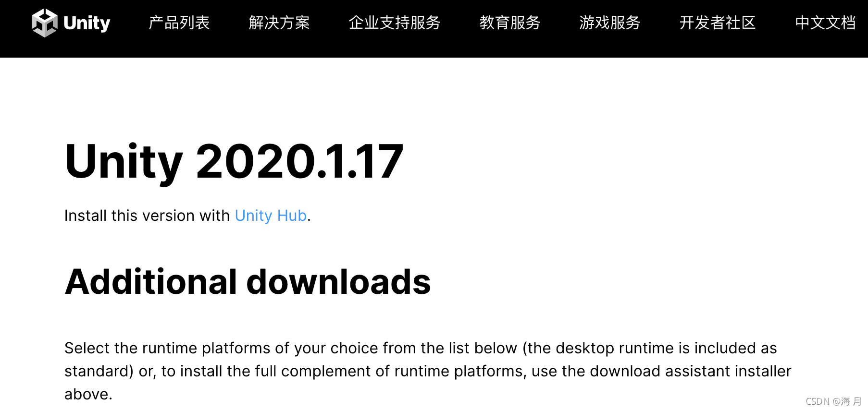Click the Additional downloads heading
Viewport: 868px width, 410px height.
pyautogui.click(x=248, y=281)
